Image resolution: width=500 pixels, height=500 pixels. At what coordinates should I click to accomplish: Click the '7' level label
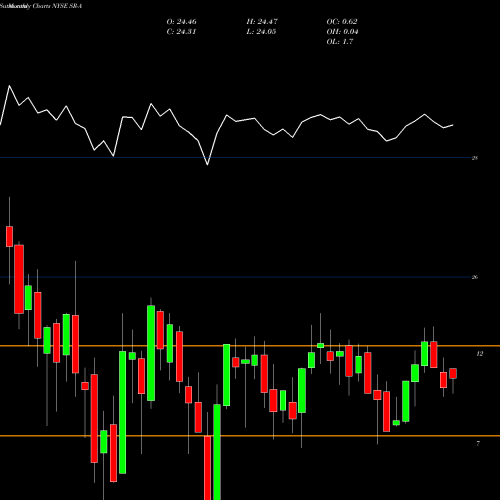tap(478, 443)
